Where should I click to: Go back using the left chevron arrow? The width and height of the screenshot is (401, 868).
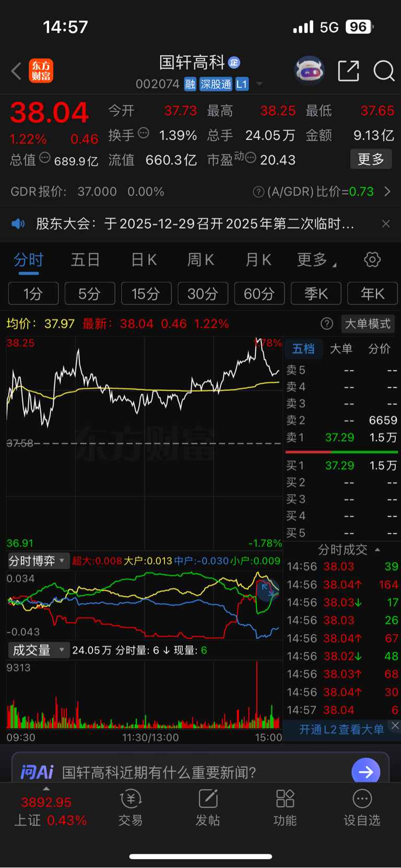[x=16, y=71]
